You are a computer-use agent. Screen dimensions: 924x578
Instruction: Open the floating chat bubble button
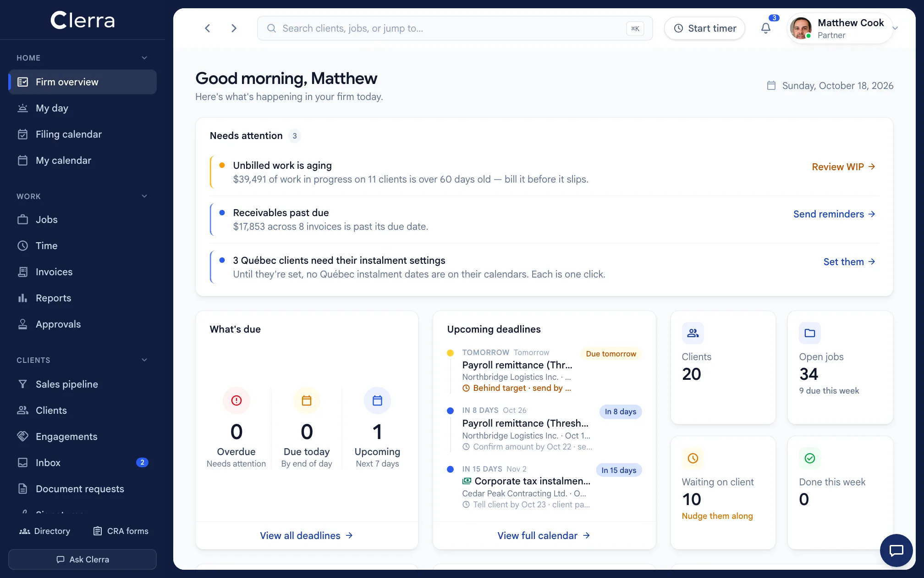click(896, 550)
